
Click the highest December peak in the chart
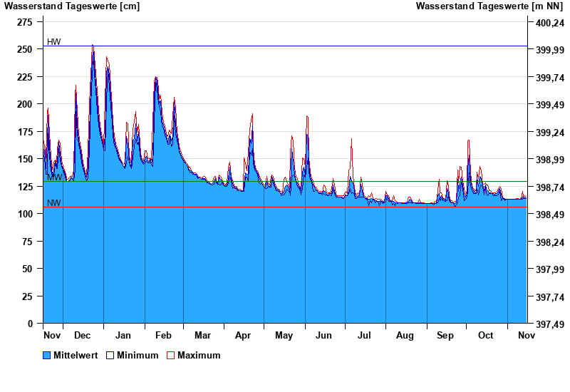pyautogui.click(x=93, y=47)
